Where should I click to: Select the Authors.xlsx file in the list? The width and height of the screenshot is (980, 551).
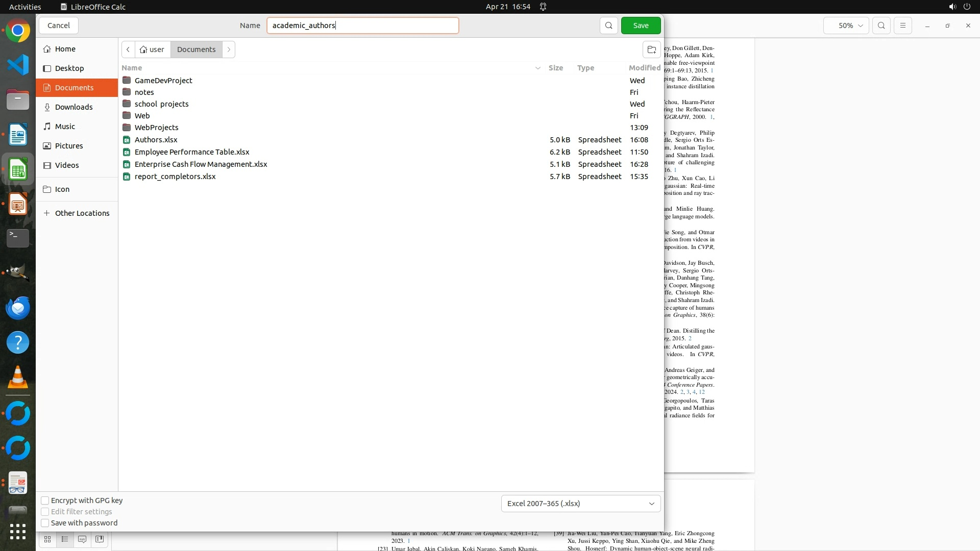(156, 140)
